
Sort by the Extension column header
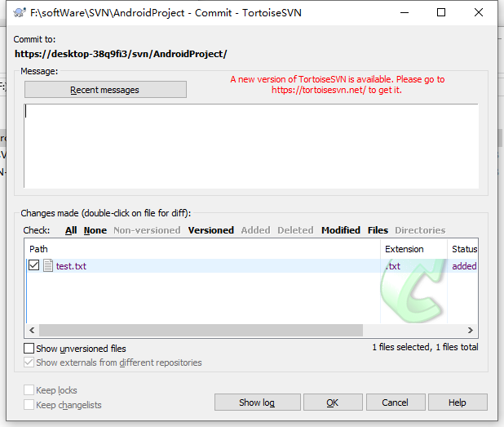tap(414, 249)
